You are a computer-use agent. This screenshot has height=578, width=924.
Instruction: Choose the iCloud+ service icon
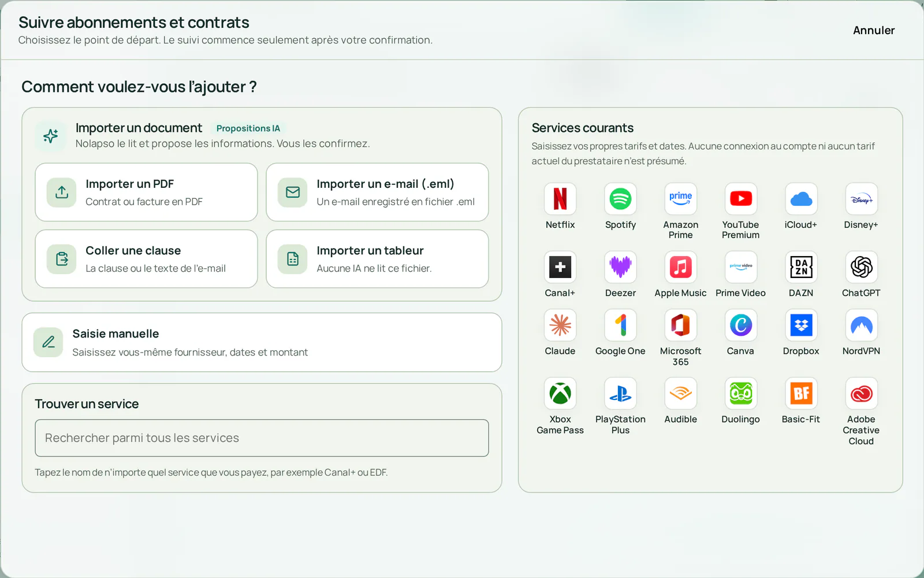[x=801, y=199]
